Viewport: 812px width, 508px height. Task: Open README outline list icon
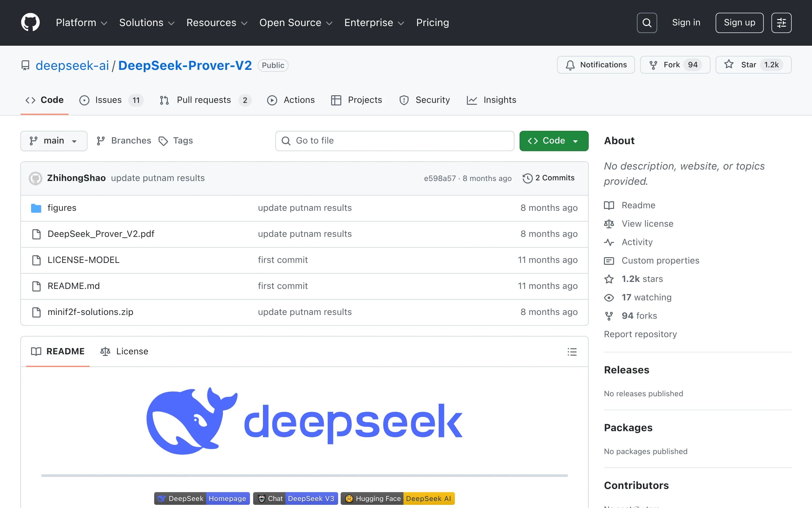(572, 352)
